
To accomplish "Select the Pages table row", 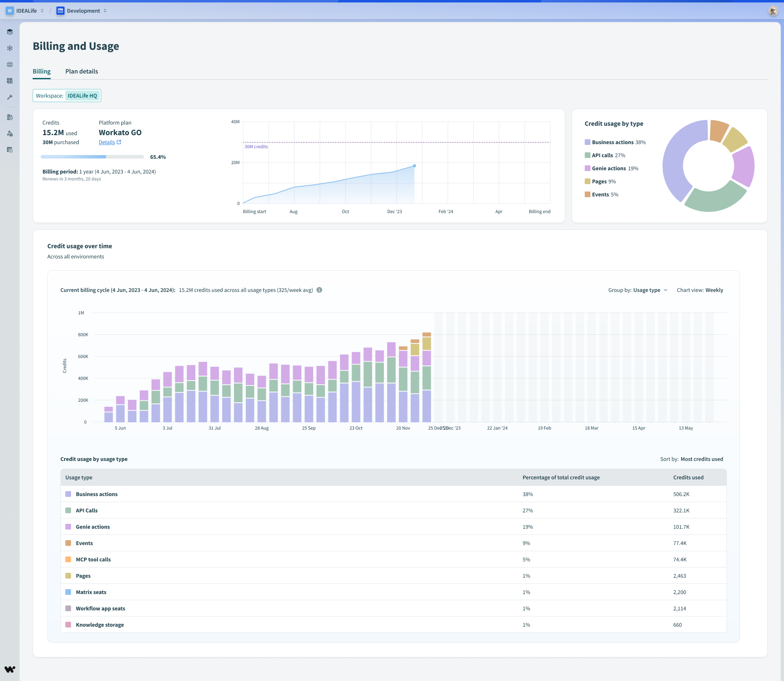I will click(x=393, y=576).
